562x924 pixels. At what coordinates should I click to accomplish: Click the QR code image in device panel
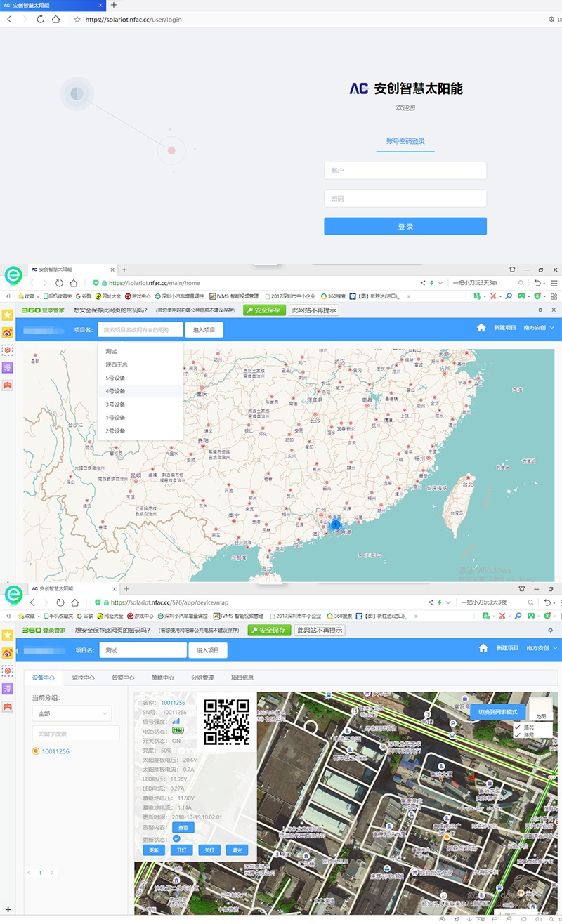click(227, 721)
